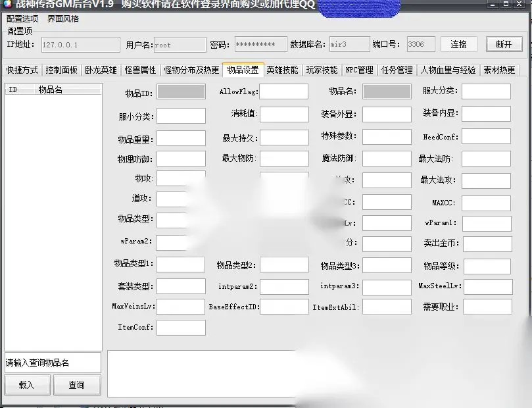The height and width of the screenshot is (408, 532).
Task: Click the 物品类型1 input field
Action: 180,265
